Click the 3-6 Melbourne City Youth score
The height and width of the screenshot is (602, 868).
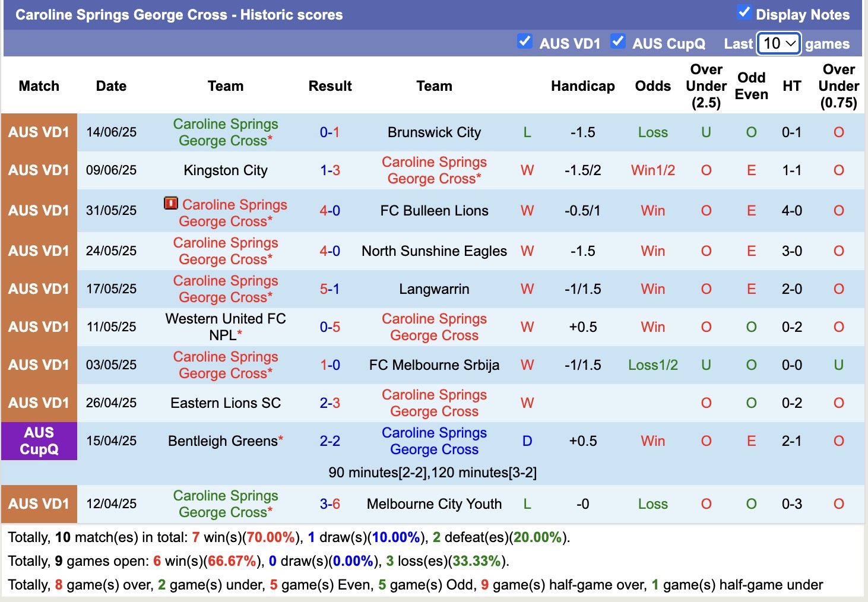point(330,504)
